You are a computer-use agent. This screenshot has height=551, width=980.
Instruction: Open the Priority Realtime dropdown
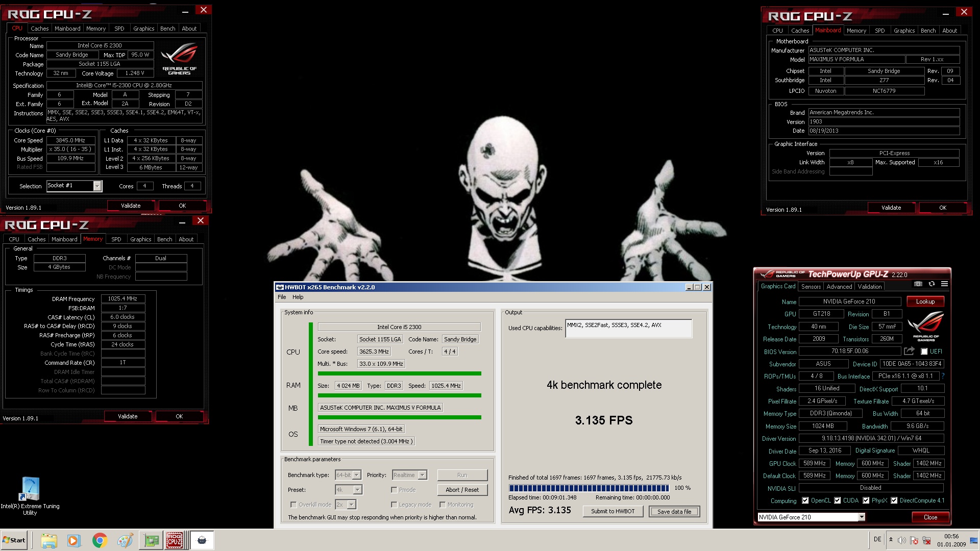click(422, 475)
